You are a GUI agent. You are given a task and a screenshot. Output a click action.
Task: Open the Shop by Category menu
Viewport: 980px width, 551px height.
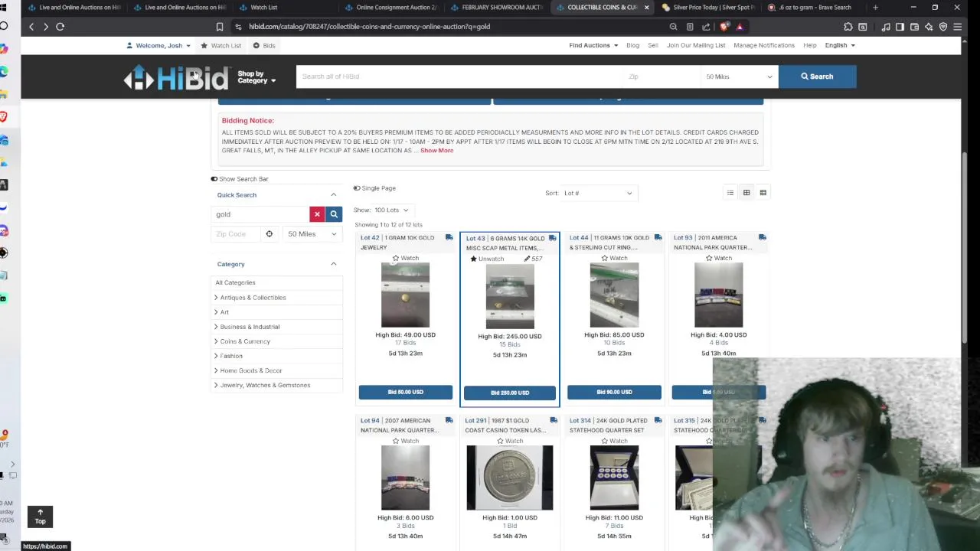coord(256,77)
